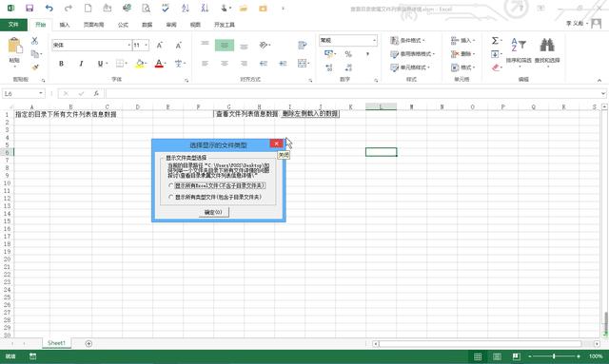Switch to the Data (数据) tab
Image resolution: width=609 pixels, height=364 pixels.
pyautogui.click(x=147, y=25)
